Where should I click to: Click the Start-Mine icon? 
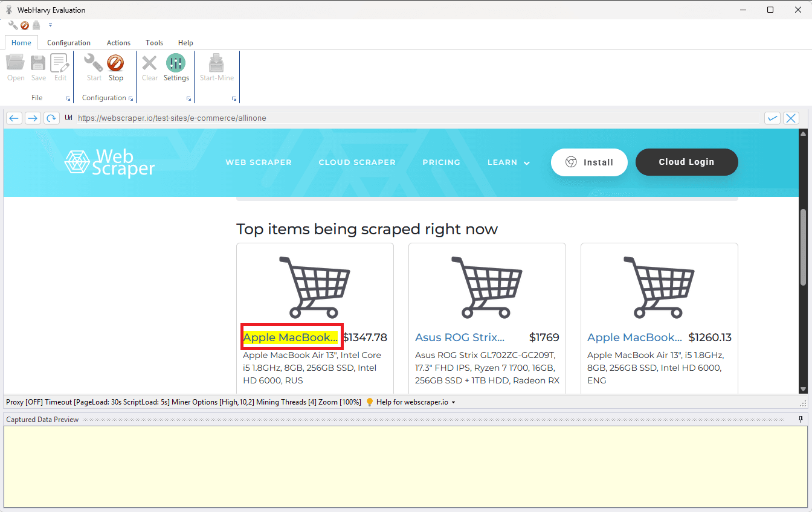coord(216,66)
